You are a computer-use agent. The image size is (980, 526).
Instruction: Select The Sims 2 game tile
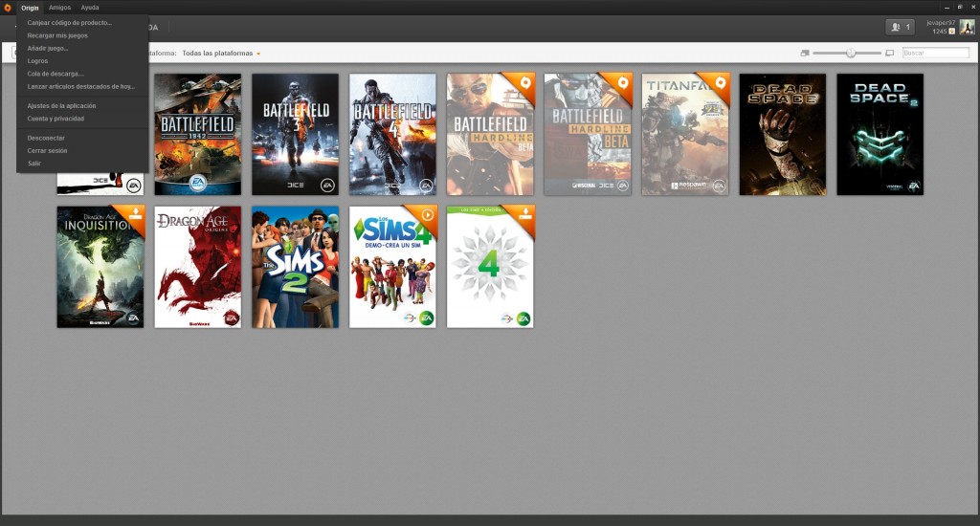pyautogui.click(x=295, y=267)
